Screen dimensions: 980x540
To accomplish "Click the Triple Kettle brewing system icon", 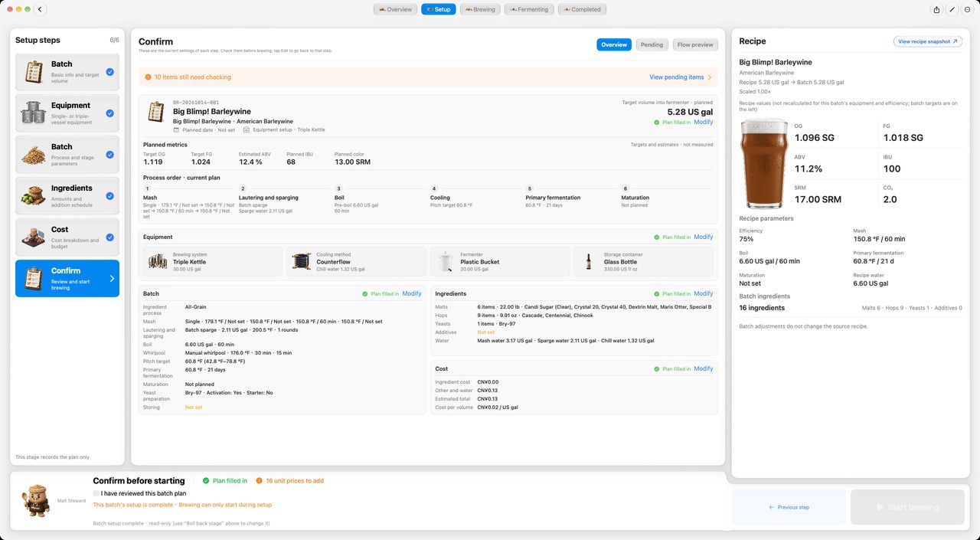I will [x=158, y=261].
